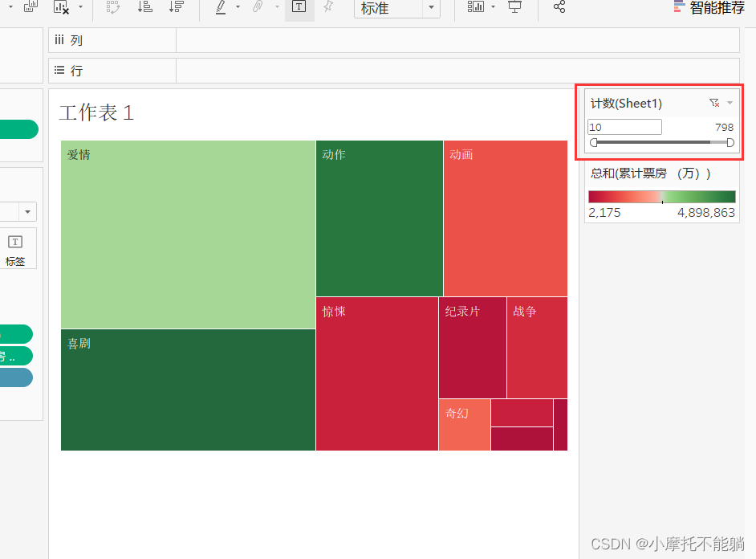Click the legend maximum value 4,898,863
The image size is (756, 559).
[706, 213]
